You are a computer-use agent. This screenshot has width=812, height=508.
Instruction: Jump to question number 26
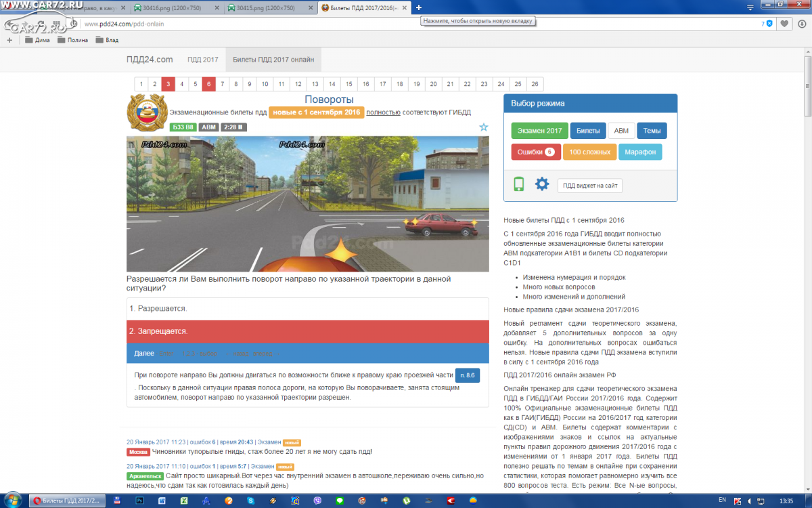point(535,84)
